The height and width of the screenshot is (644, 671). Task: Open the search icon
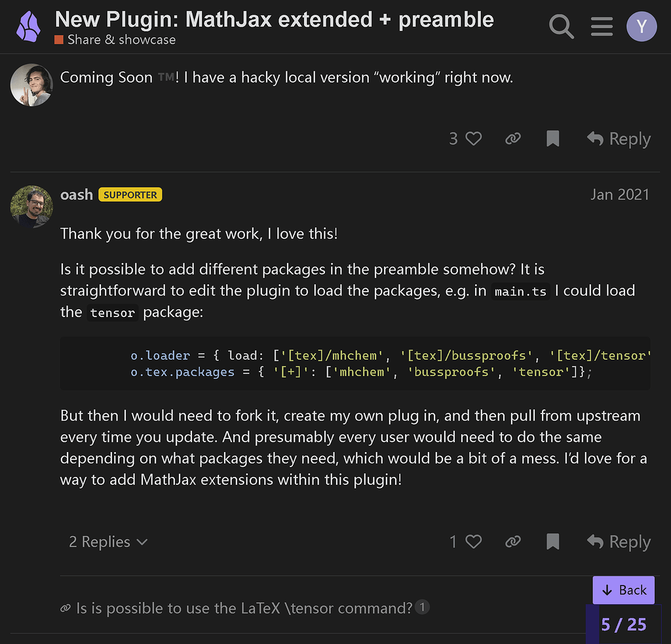(561, 26)
